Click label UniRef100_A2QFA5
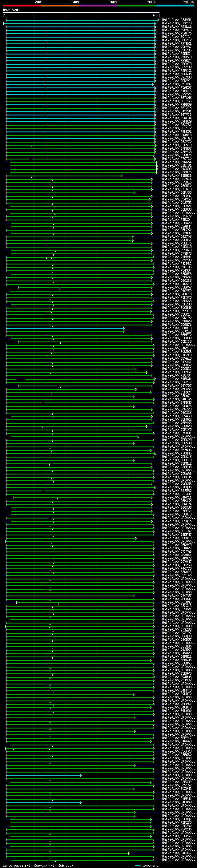The image size is (197, 868). point(177,467)
